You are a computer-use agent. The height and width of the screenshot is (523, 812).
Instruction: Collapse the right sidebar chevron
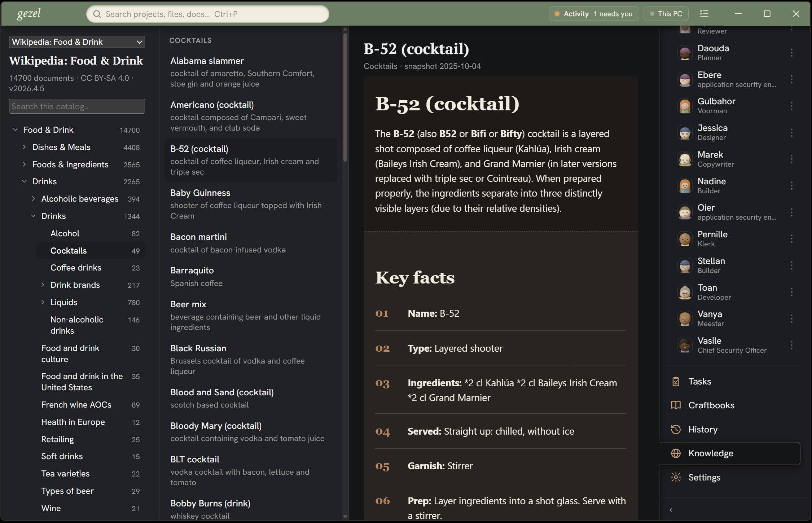pyautogui.click(x=671, y=510)
